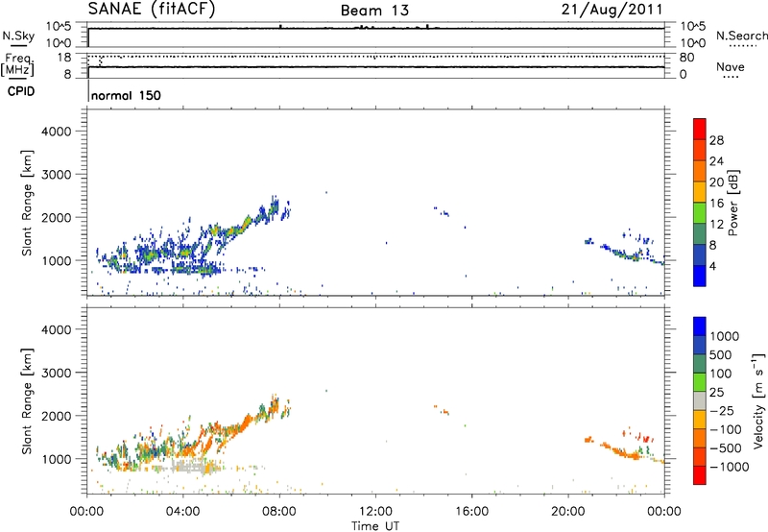The image size is (768, 532).
Task: Click Slant Range [km] label of velocity panel
Action: 27,401
